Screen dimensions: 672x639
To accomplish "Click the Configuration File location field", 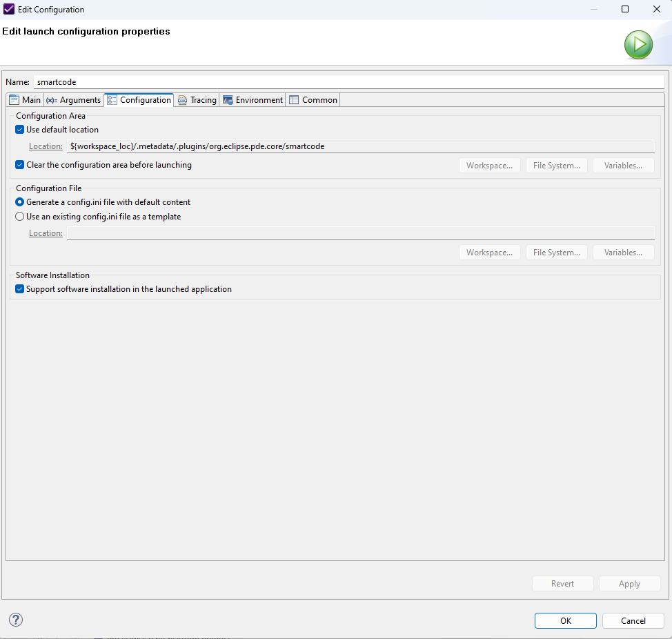I will 361,233.
